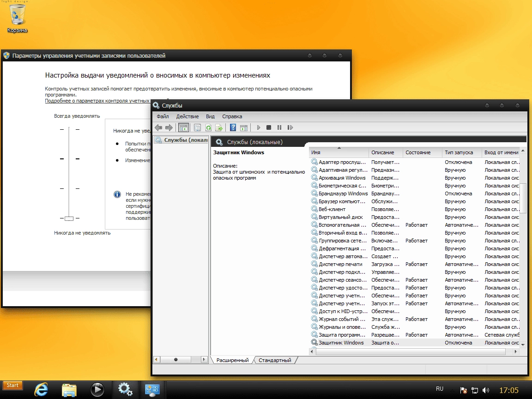Image resolution: width=532 pixels, height=399 pixels.
Task: Select the Защита программ... service row
Action: click(415, 335)
